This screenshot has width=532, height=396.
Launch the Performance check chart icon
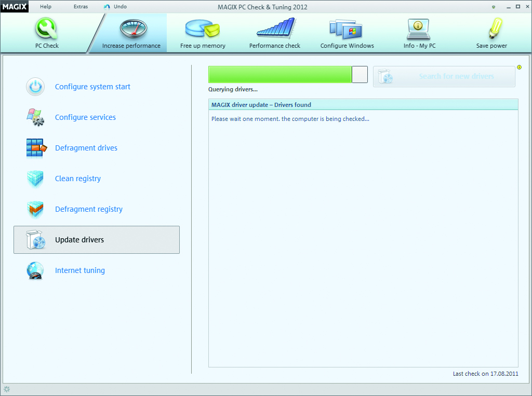click(x=276, y=29)
